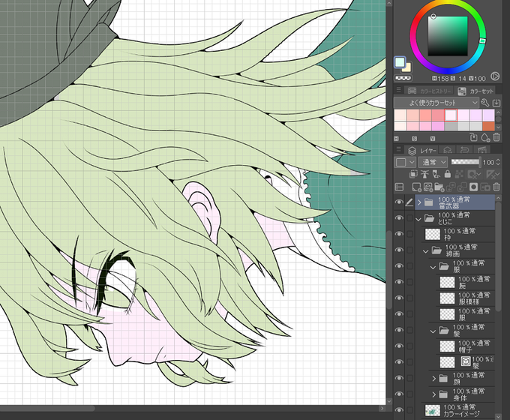The width and height of the screenshot is (510, 420).
Task: Create a new layer folder
Action: tap(439, 187)
